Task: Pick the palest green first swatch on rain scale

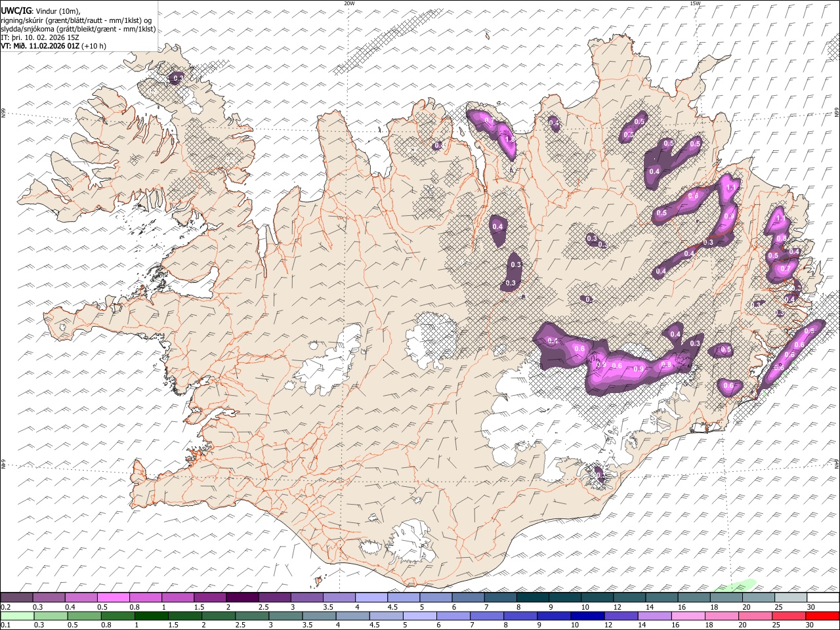Action: pyautogui.click(x=17, y=616)
